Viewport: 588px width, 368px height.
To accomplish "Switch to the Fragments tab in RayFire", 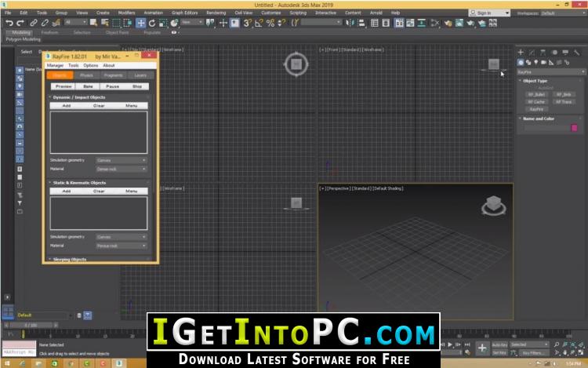I will point(113,75).
